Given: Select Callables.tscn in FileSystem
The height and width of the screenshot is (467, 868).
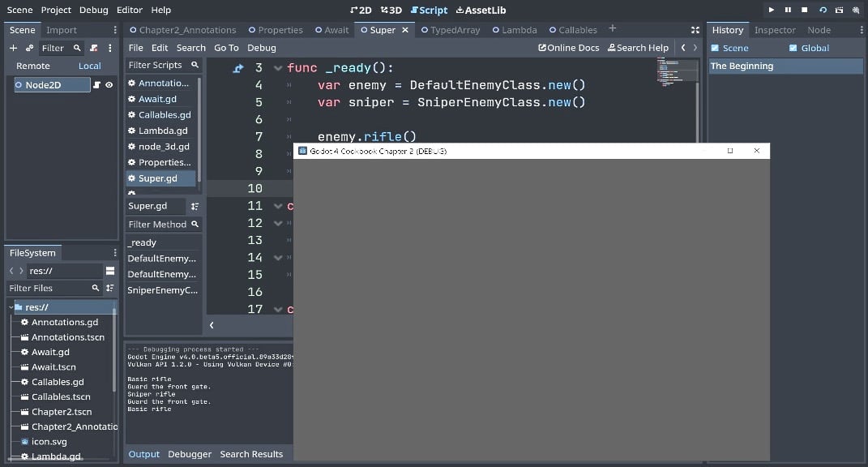Looking at the screenshot, I should click(x=61, y=396).
